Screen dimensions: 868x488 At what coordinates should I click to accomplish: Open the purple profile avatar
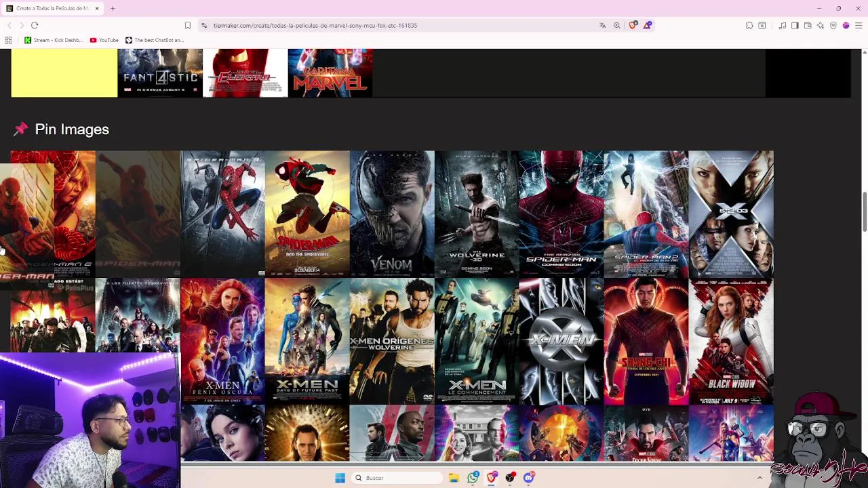pos(846,25)
